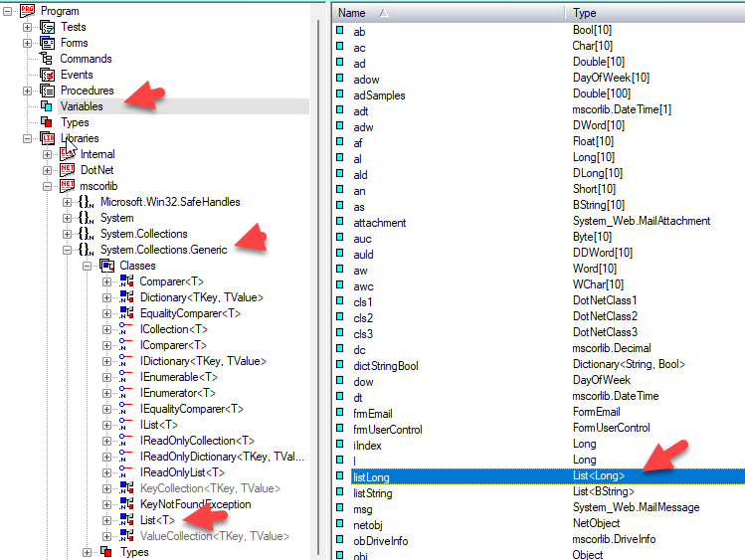Select Variables in the program tree
745x560 pixels.
tap(81, 106)
